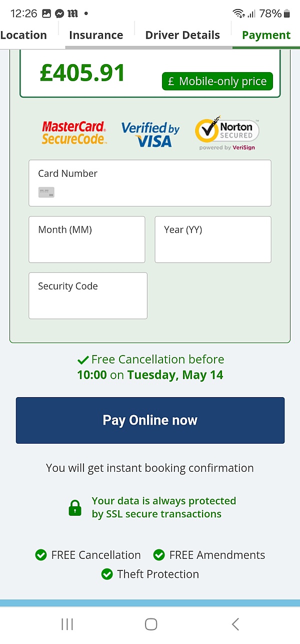Click the Theft Protection checkmark
This screenshot has height=644, width=300.
pos(107,574)
